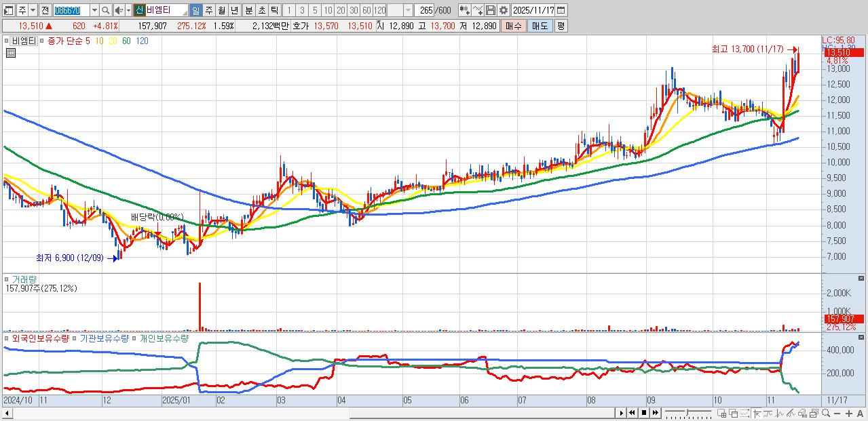Screen dimensions: 868x421
Task: Click the minus zoom-out icon at bottom right
Action: pyautogui.click(x=837, y=413)
